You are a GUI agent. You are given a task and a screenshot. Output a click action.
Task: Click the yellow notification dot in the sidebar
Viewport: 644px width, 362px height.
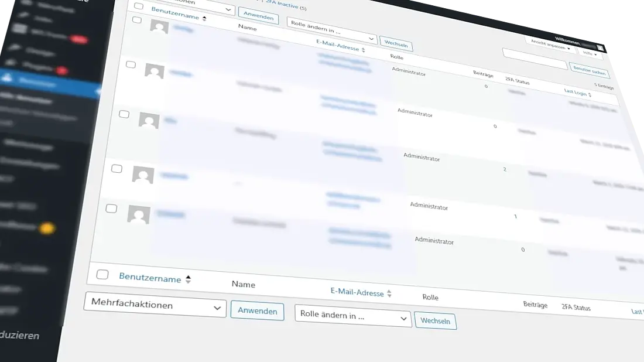pyautogui.click(x=46, y=228)
